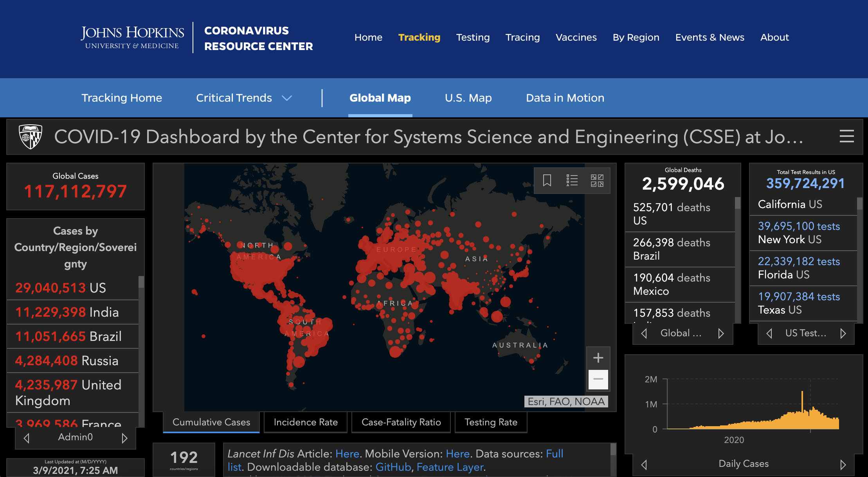Zoom out of the map with minus button
Image resolution: width=868 pixels, height=477 pixels.
(x=598, y=379)
